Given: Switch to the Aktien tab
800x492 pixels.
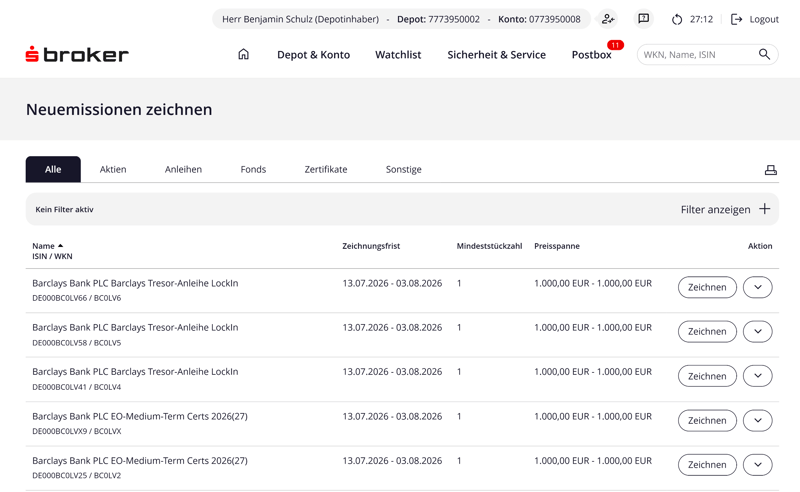Looking at the screenshot, I should pos(113,169).
